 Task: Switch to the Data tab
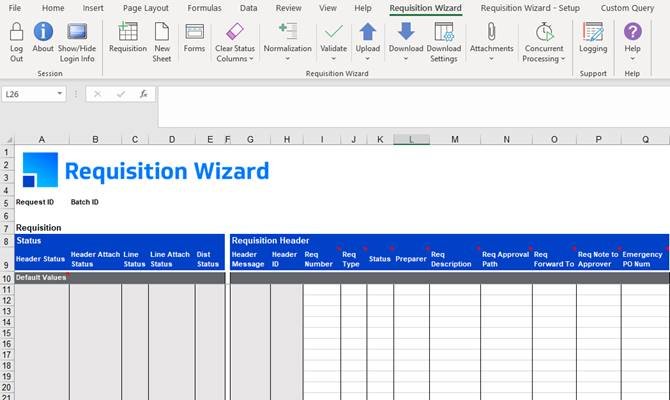pyautogui.click(x=248, y=8)
